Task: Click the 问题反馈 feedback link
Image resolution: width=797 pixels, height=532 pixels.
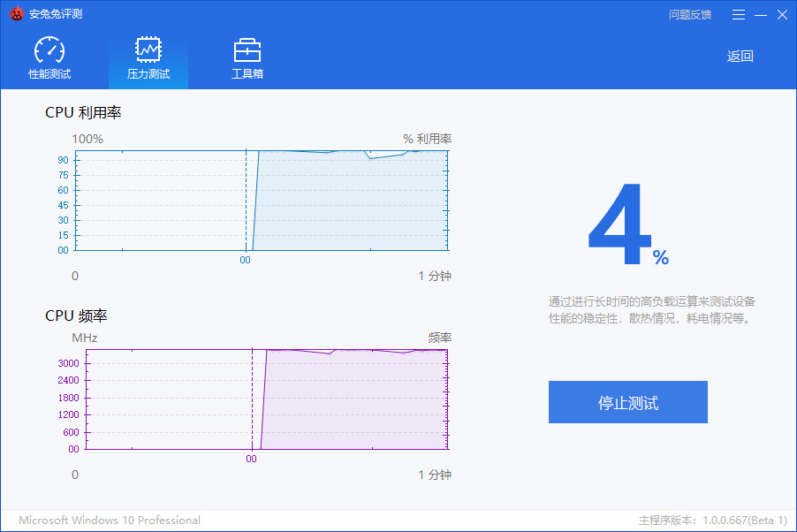Action: (690, 15)
